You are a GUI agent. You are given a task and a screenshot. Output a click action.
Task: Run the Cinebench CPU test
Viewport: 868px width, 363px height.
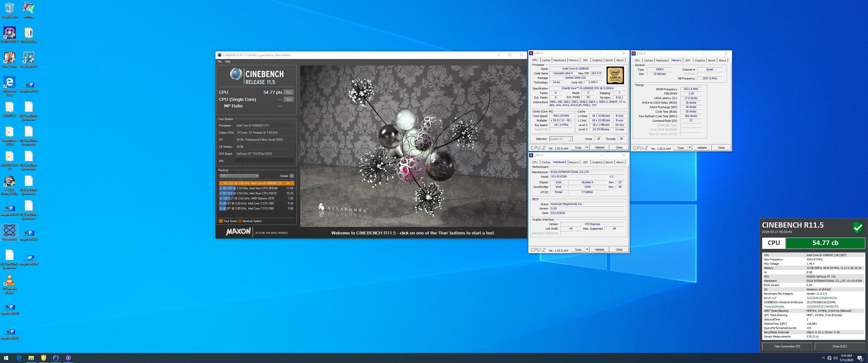tap(289, 92)
